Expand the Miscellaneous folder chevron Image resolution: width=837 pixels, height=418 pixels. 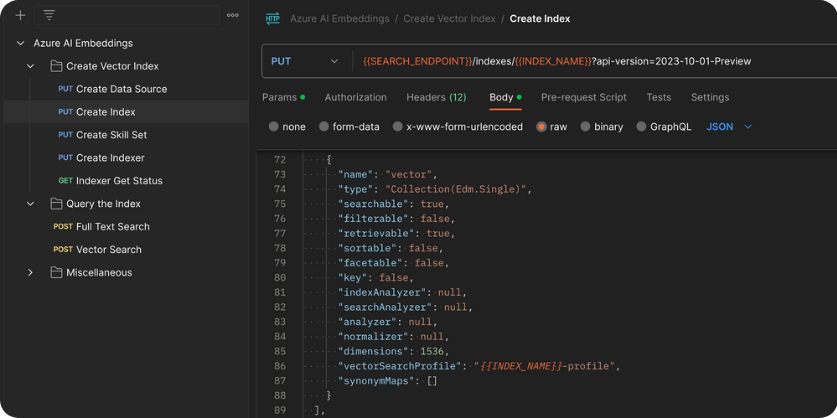point(30,273)
